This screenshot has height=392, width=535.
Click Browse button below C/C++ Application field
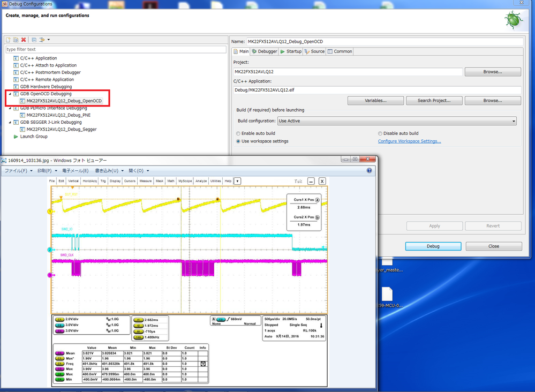pos(493,101)
